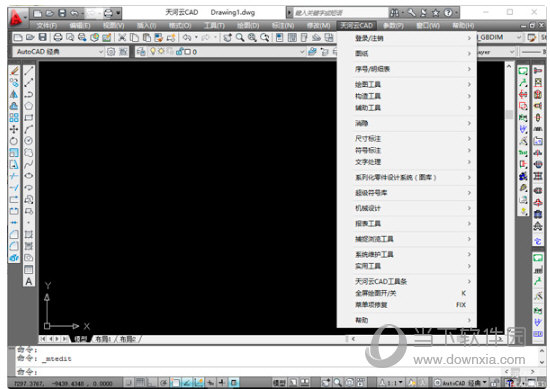Select the Rotate tool in modify toolbar
This screenshot has height=389, width=550.
(x=14, y=141)
